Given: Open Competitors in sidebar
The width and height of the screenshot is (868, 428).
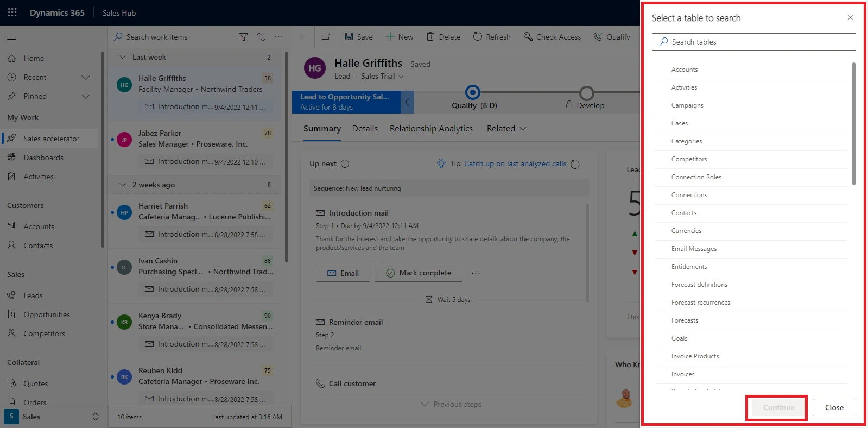Looking at the screenshot, I should tap(44, 333).
